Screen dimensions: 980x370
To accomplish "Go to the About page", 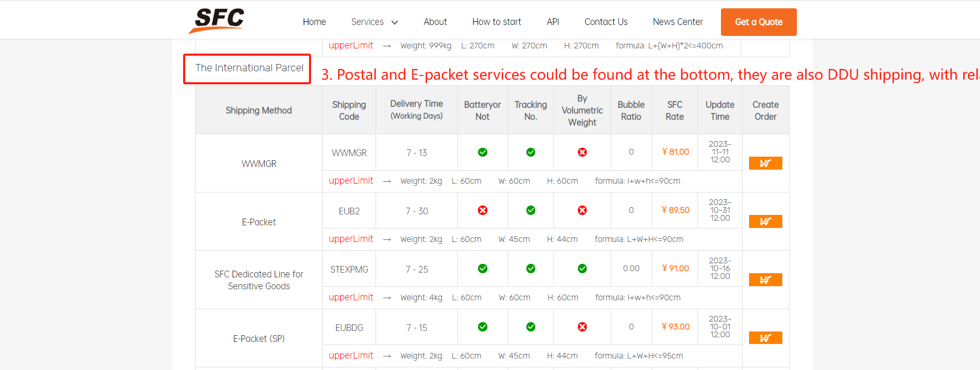I will (435, 22).
